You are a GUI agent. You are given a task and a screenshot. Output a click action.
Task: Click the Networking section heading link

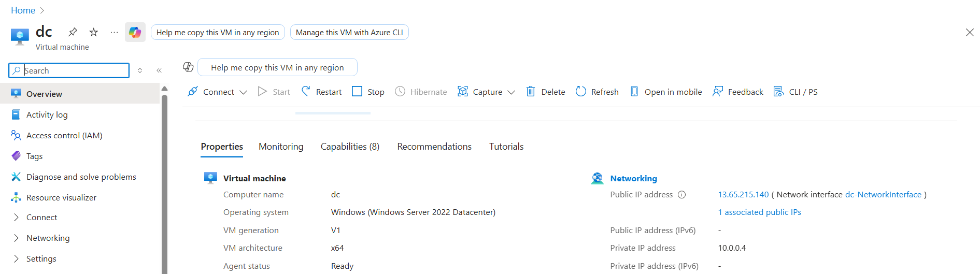point(633,178)
